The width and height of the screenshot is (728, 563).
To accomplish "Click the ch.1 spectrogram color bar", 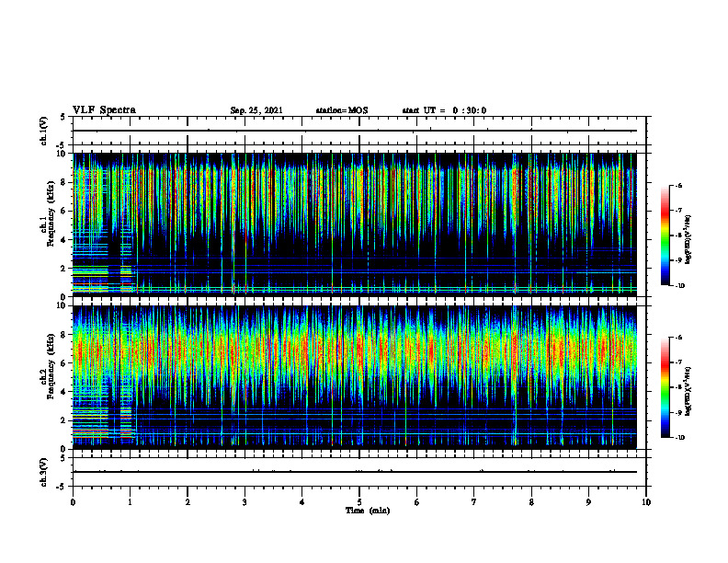I will [x=665, y=236].
